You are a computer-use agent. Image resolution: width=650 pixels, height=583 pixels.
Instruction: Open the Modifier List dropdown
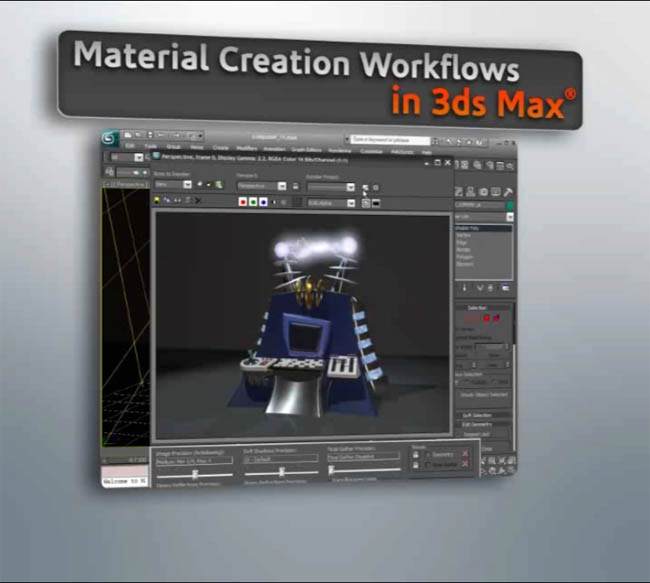click(484, 217)
